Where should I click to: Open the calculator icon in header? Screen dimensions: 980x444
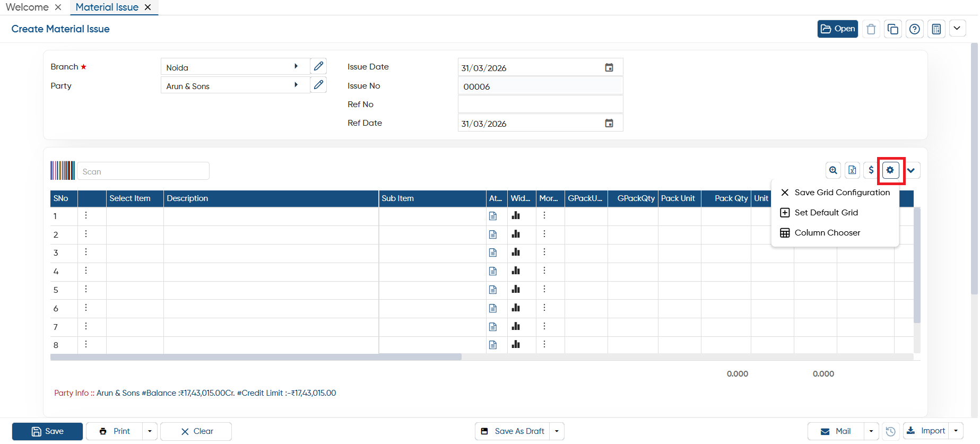coord(936,29)
